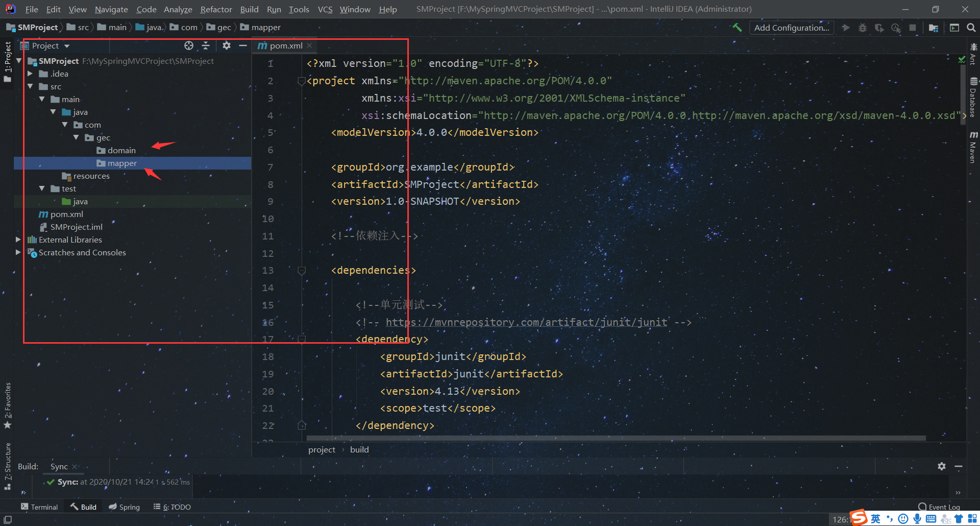Click the Run with Coverage icon
Screen dimensions: 980x526
click(879, 28)
